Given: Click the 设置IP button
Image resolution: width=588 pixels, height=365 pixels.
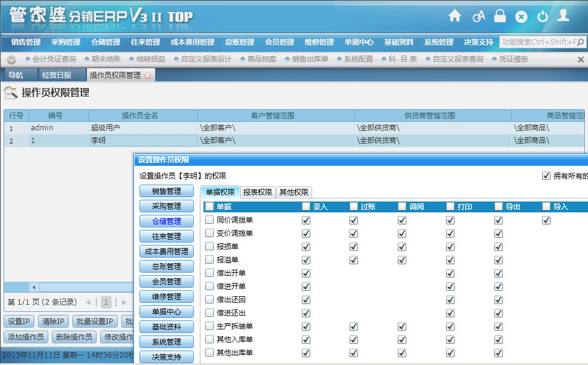Looking at the screenshot, I should click(x=19, y=321).
